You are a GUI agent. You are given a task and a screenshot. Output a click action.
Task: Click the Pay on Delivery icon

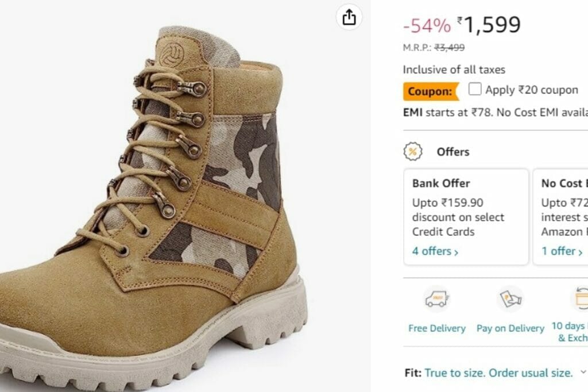[x=510, y=299]
